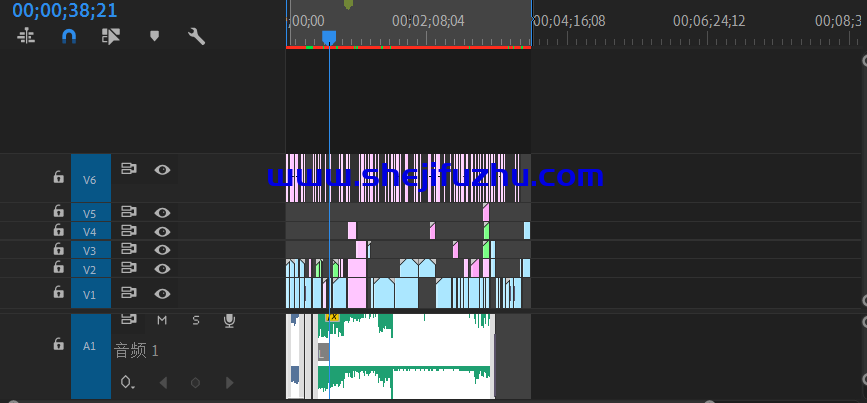Screen dimensions: 867x403
Task: Toggle lock on track V6
Action: (x=58, y=177)
